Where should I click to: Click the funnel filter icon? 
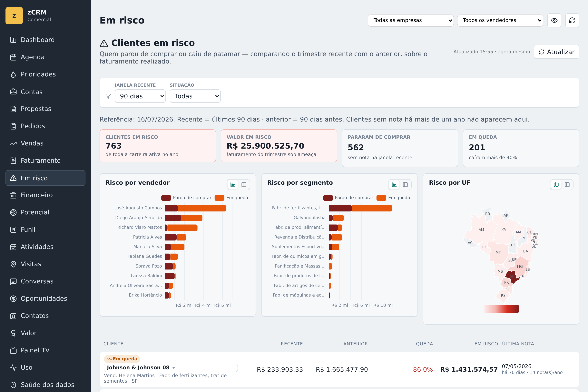coord(108,96)
